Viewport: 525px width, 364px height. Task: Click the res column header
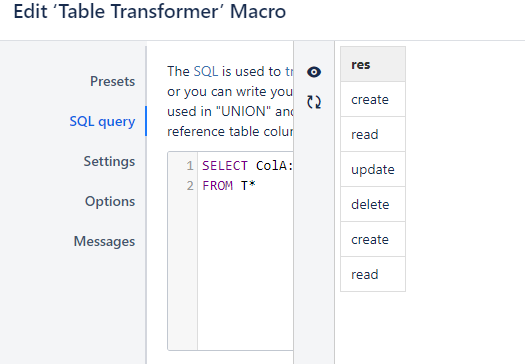(x=373, y=64)
